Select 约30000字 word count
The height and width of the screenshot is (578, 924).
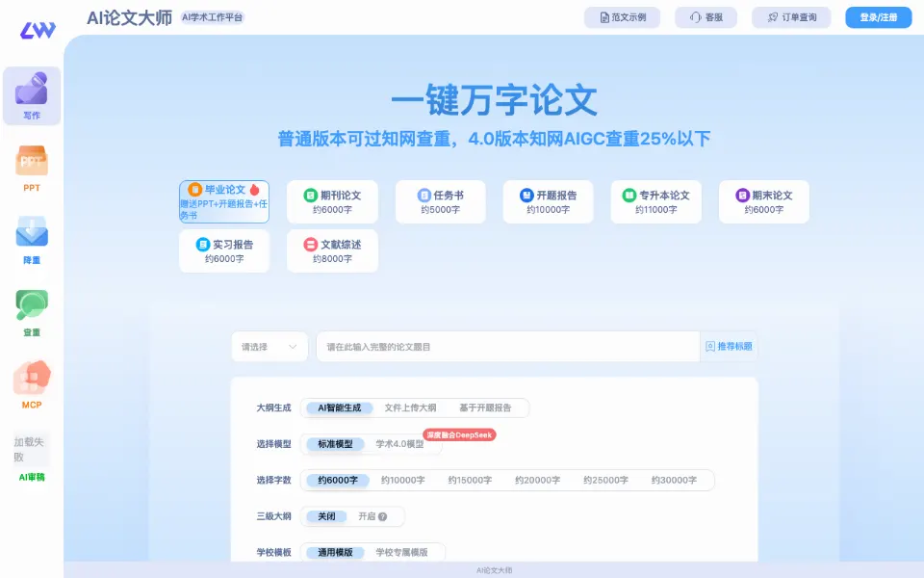pos(674,480)
